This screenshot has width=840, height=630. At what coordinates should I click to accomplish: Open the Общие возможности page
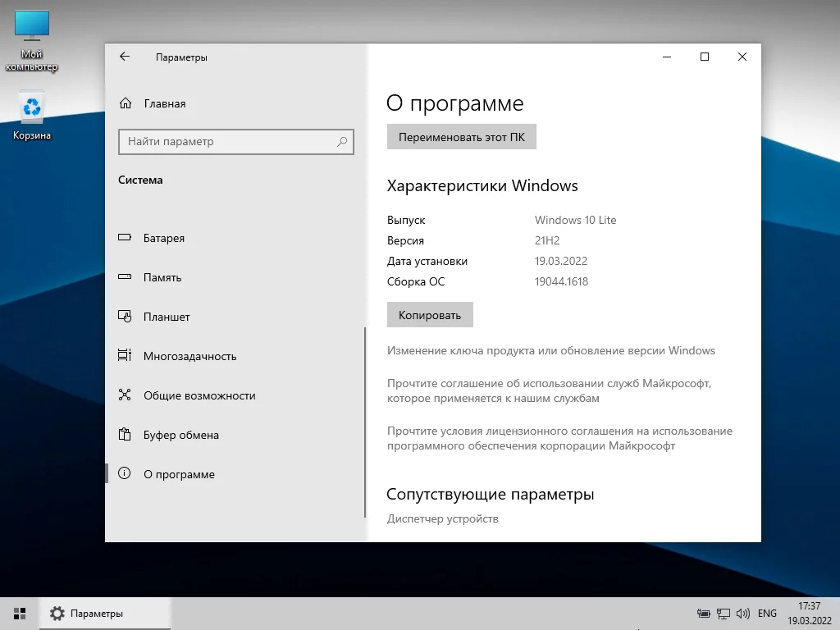click(x=235, y=395)
